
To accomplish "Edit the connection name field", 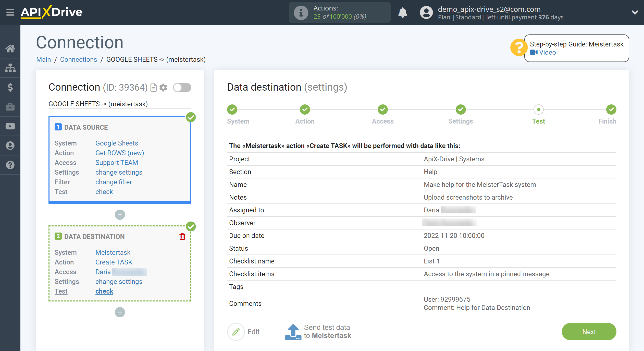I will point(120,104).
